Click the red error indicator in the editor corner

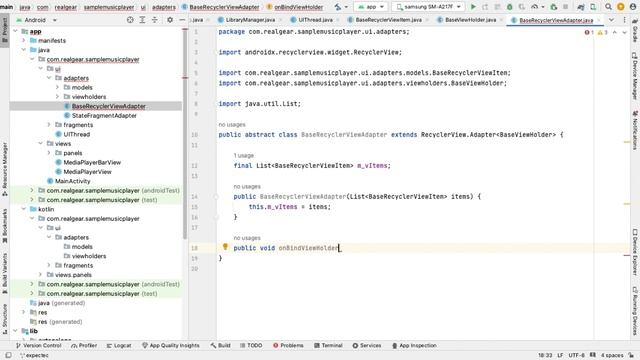589,32
